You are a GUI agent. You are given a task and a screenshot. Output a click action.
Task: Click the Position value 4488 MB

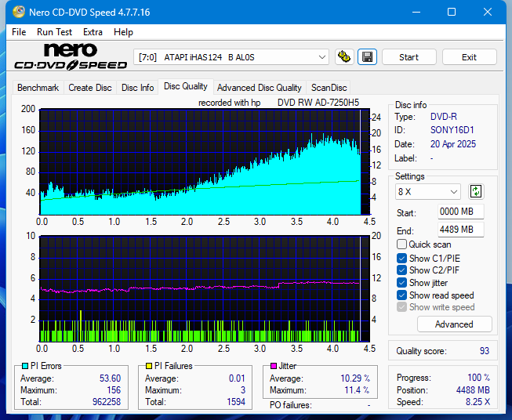(x=473, y=390)
